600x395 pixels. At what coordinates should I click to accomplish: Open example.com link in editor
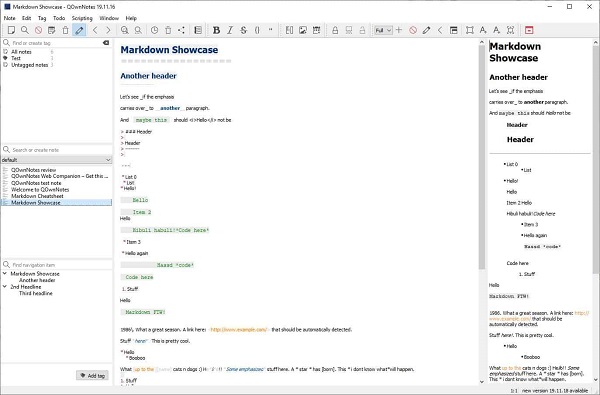238,330
